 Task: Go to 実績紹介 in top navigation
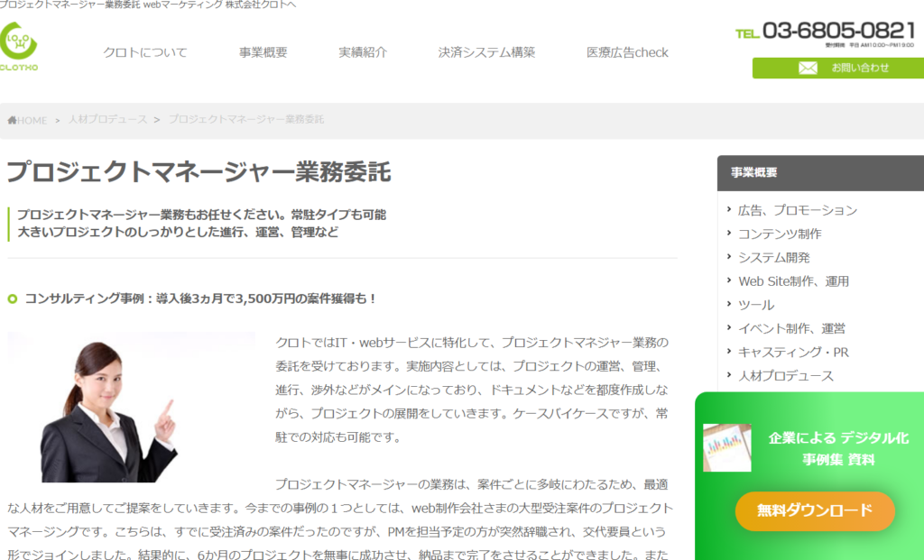[363, 52]
